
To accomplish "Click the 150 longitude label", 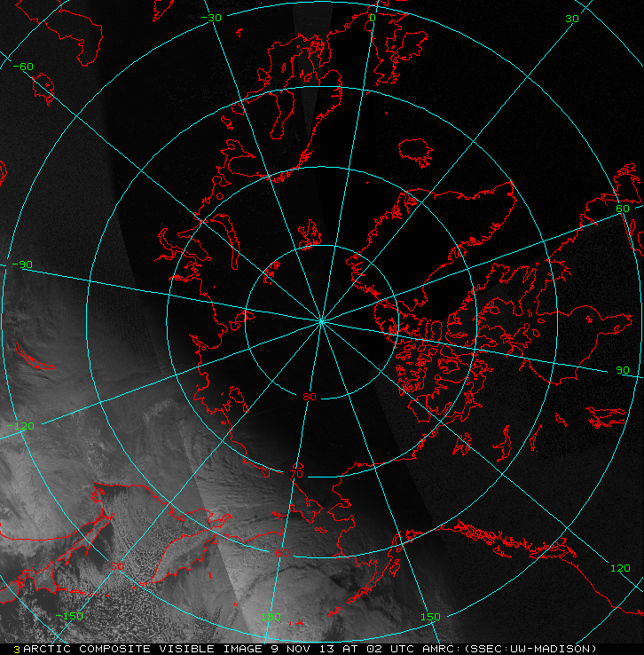I will (430, 617).
